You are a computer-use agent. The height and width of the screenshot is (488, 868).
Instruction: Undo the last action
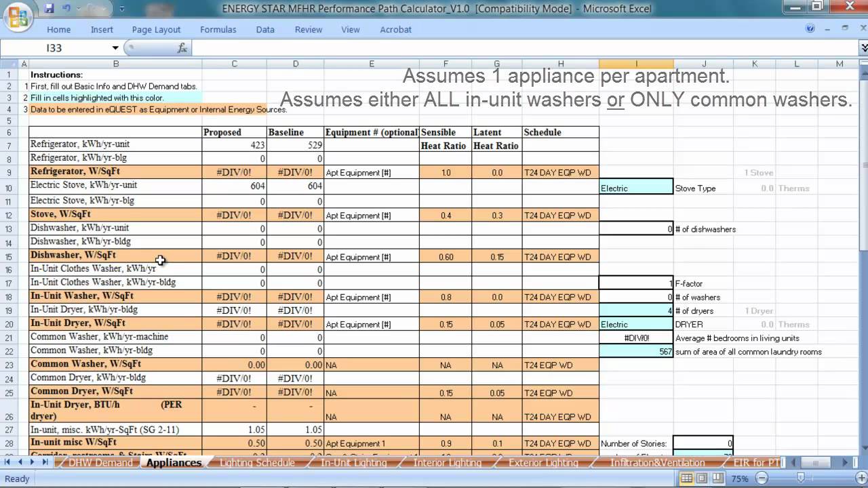point(66,9)
